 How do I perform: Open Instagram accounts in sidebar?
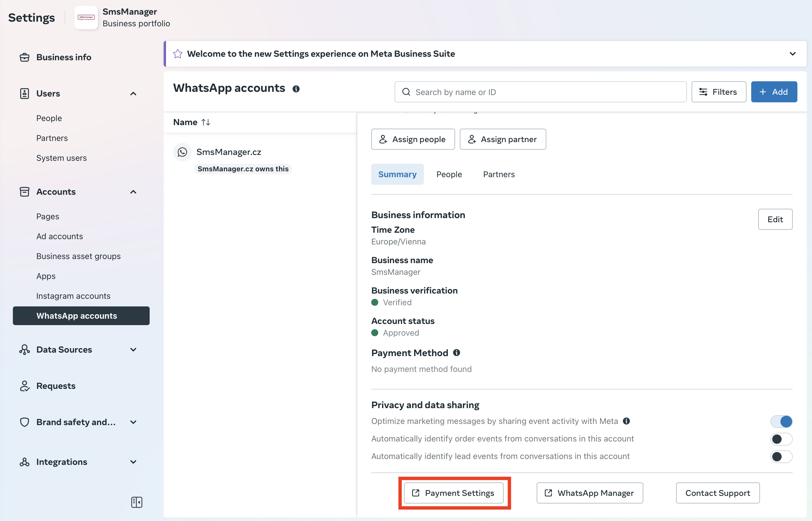pyautogui.click(x=73, y=296)
